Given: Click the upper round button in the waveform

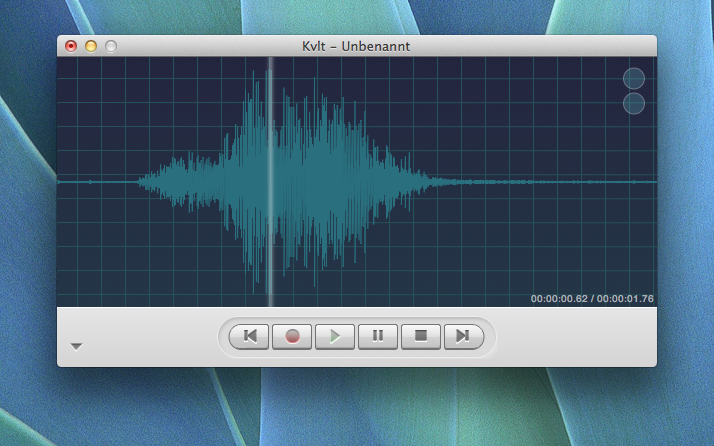Looking at the screenshot, I should click(x=634, y=78).
